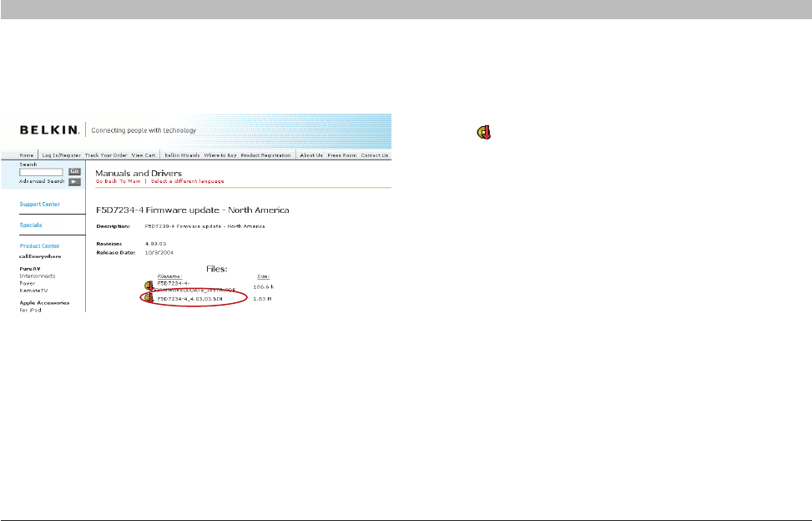Click the release date 10/3/2004 value
812x521 pixels.
click(x=159, y=253)
